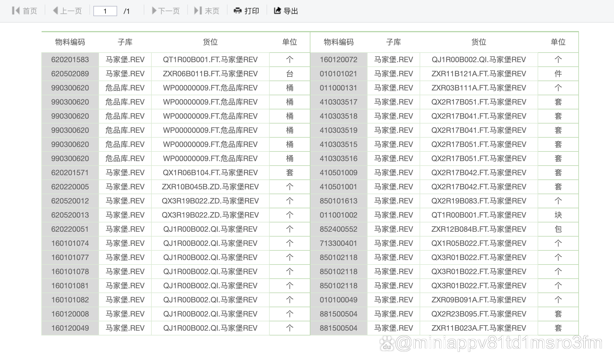Select location cell ZXR06B011B.FT.马家堡REV
This screenshot has height=364, width=614.
[x=210, y=74]
